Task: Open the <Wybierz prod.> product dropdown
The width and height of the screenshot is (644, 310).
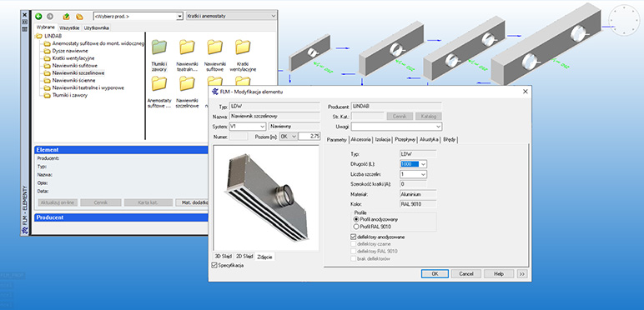Action: coord(179,17)
